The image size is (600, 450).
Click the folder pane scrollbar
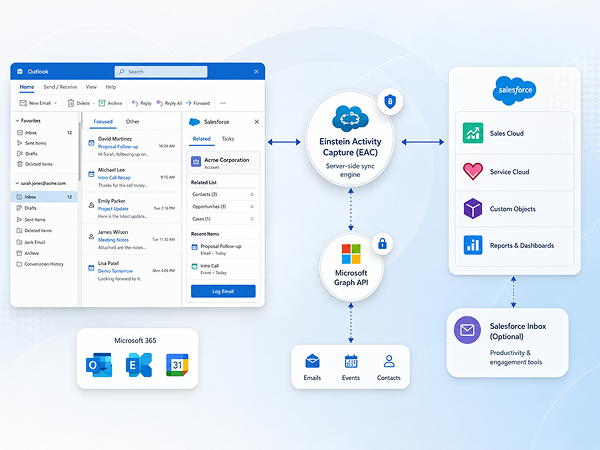[80, 151]
